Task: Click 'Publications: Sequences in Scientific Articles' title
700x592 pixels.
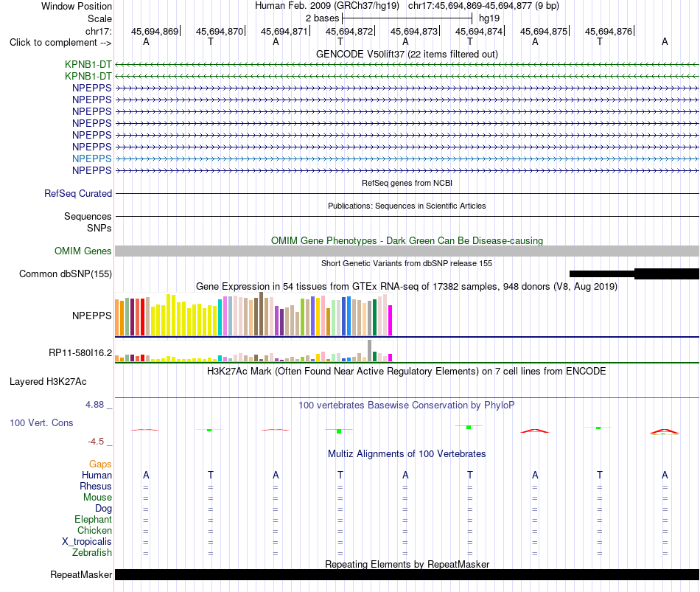Action: (x=407, y=206)
